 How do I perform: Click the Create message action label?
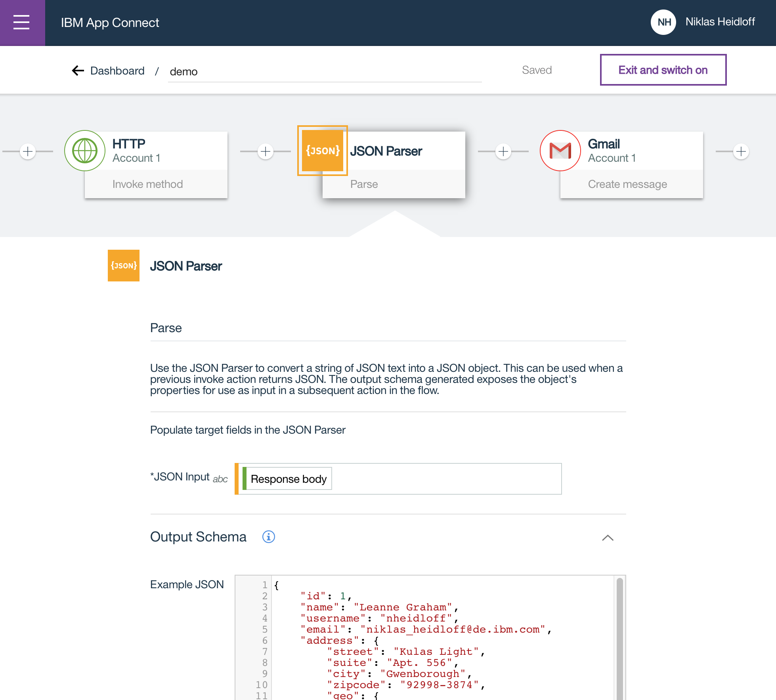coord(627,184)
